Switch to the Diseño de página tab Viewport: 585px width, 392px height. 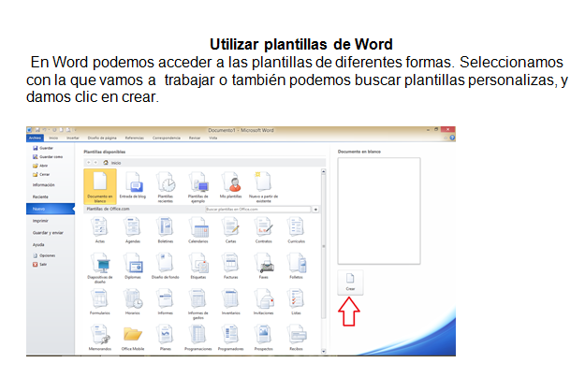(x=102, y=138)
